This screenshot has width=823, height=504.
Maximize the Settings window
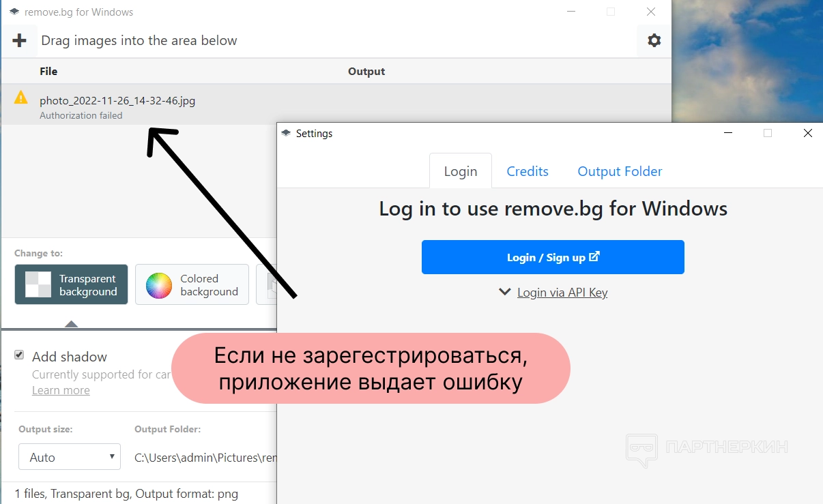(x=768, y=134)
